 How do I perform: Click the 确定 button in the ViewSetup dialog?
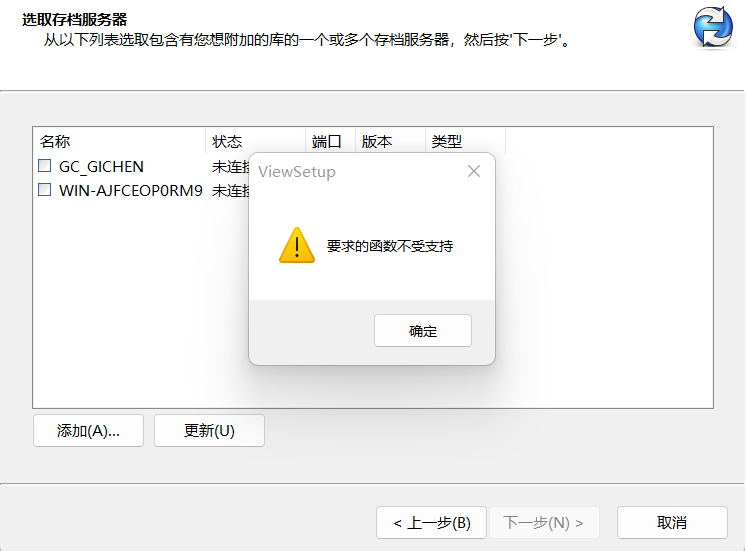[422, 331]
